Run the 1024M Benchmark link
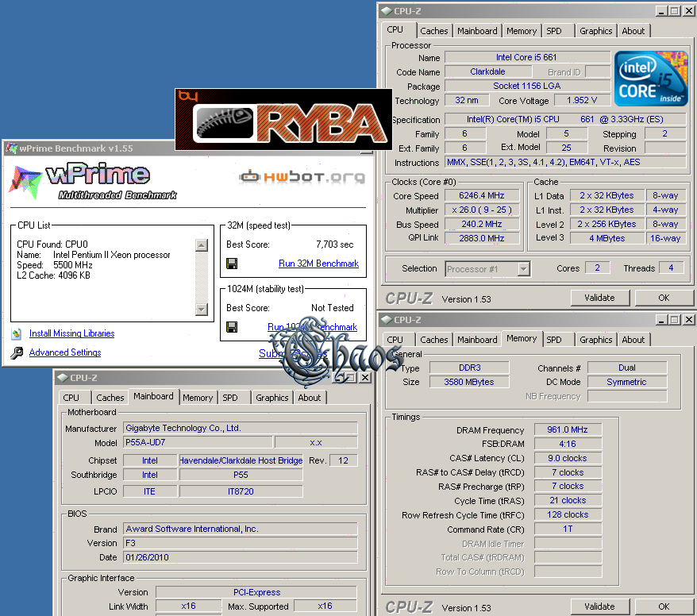The height and width of the screenshot is (616, 697). tap(312, 327)
